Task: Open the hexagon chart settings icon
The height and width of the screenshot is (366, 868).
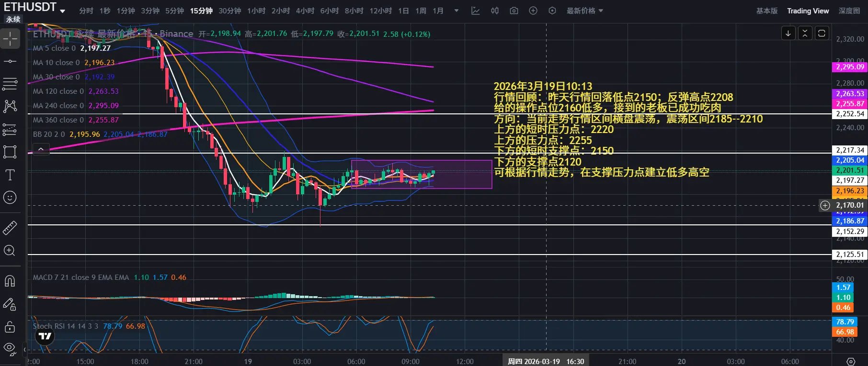Action: pos(552,11)
